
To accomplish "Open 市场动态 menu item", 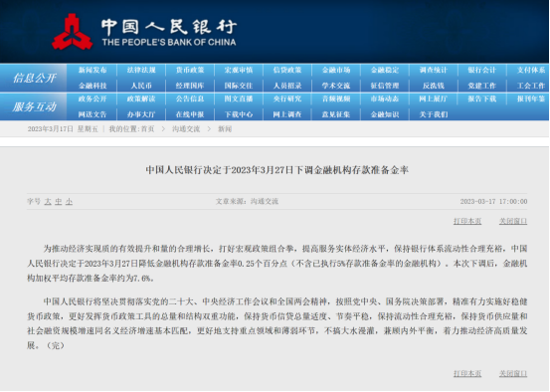I will pyautogui.click(x=385, y=98).
